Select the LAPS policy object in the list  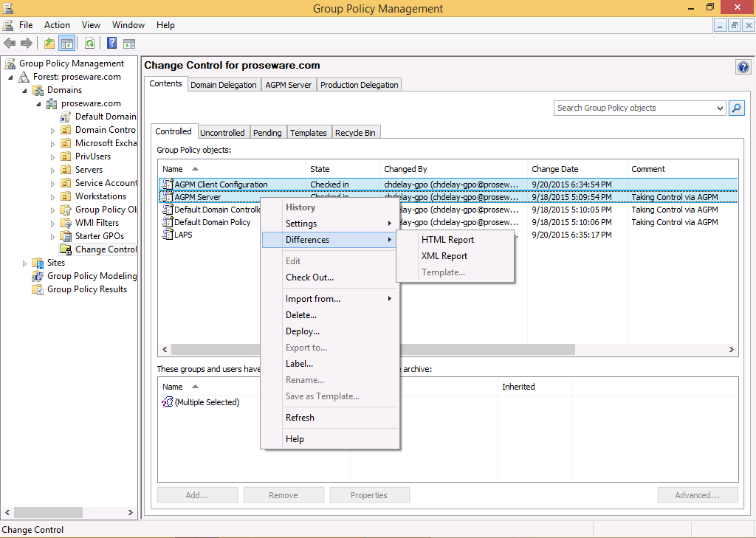[183, 235]
